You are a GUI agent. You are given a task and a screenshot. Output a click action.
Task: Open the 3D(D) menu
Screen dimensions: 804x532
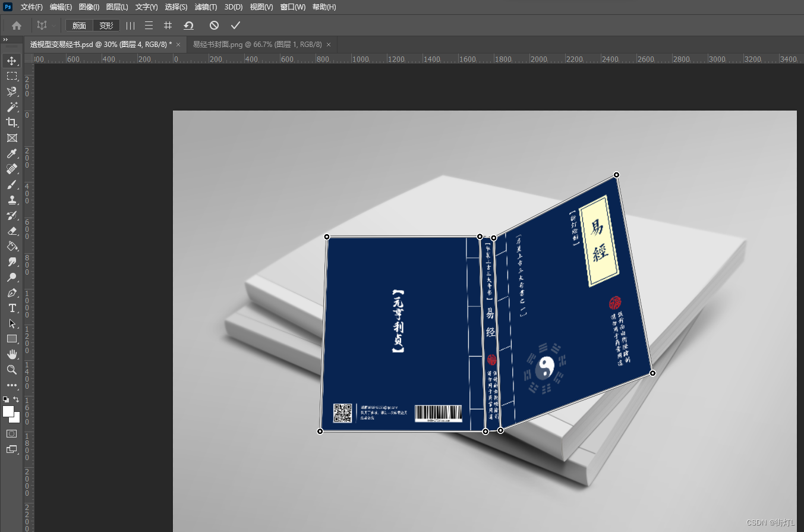(234, 7)
